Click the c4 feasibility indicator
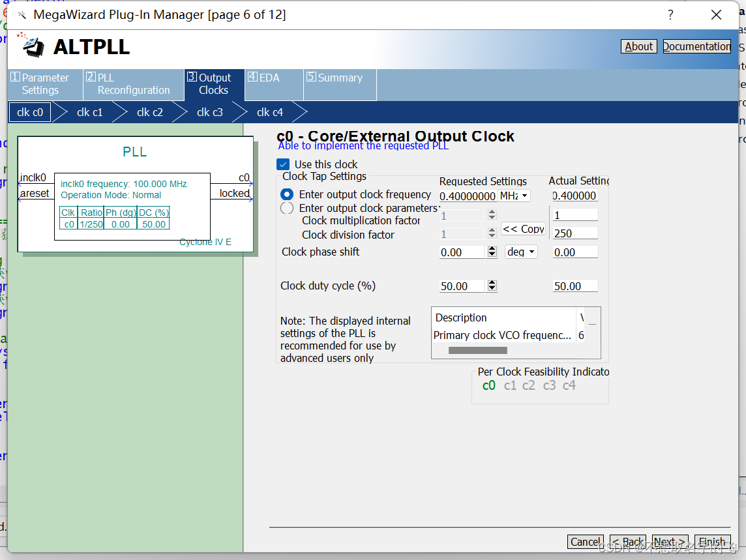Image resolution: width=746 pixels, height=560 pixels. pos(569,386)
